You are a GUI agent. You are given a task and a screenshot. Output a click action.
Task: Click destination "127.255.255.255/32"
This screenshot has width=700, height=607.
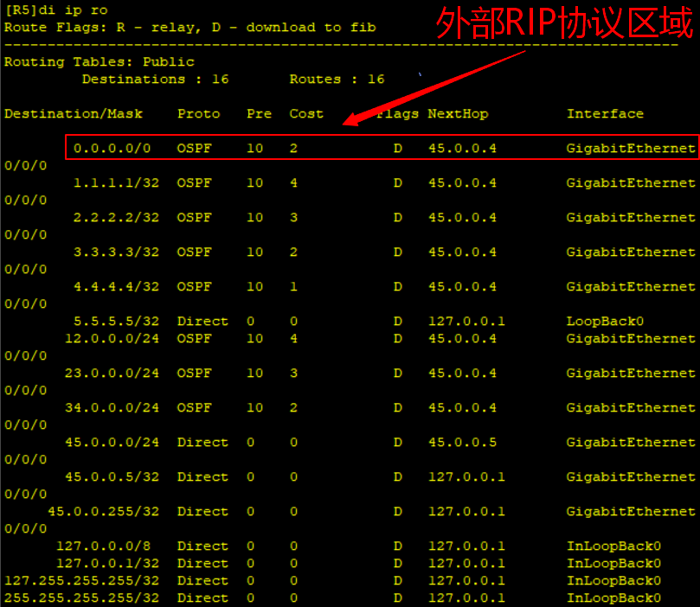[x=81, y=581]
